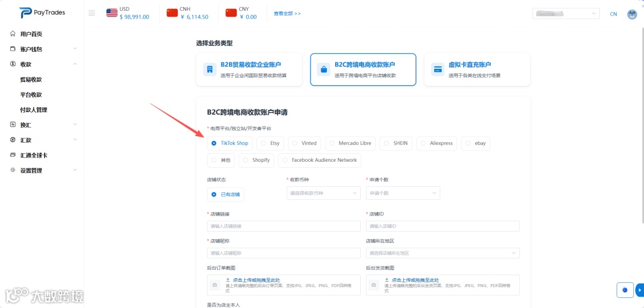Viewport: 644px width, 308px height.
Task: Select Facebook Audience Network option
Action: [320, 160]
